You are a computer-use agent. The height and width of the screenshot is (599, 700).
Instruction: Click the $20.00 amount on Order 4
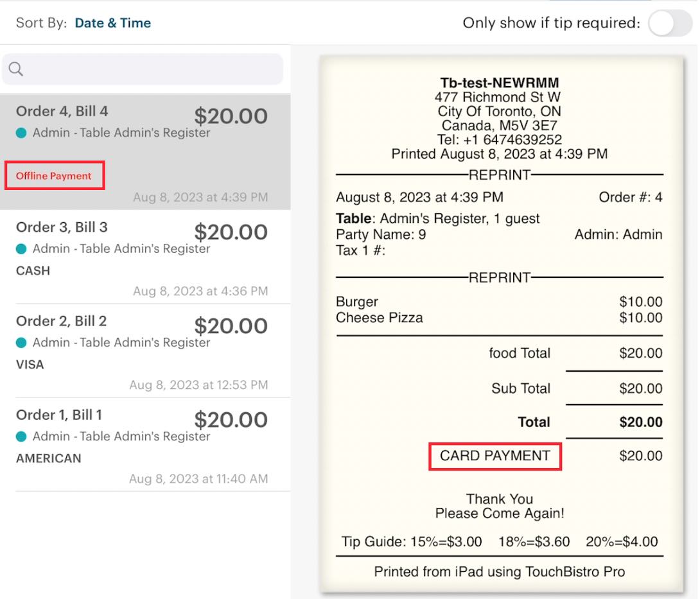[x=230, y=116]
